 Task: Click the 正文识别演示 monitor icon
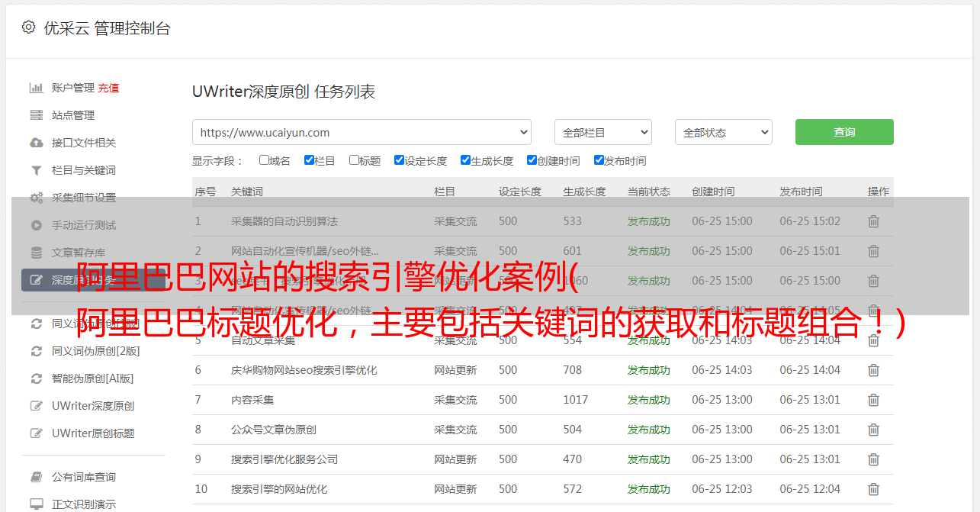[36, 504]
